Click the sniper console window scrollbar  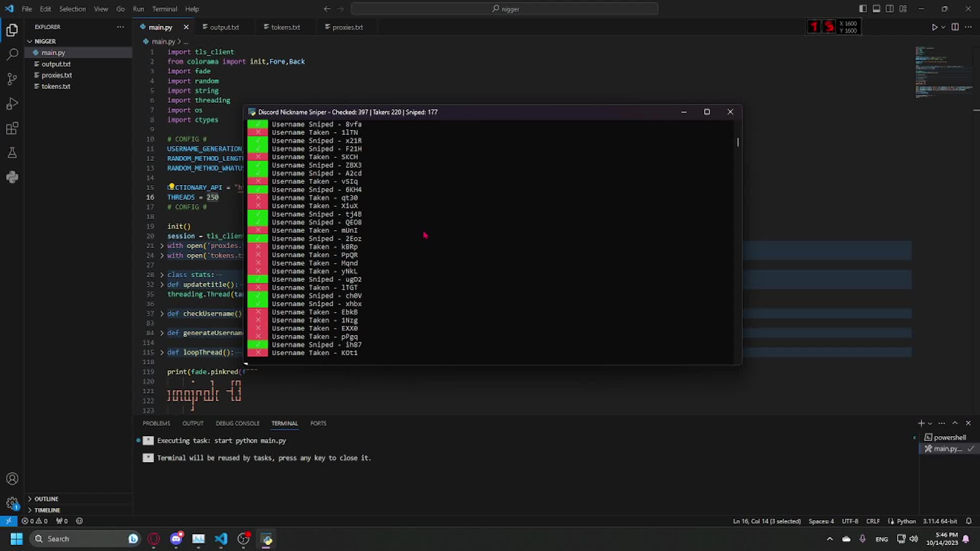click(x=738, y=142)
